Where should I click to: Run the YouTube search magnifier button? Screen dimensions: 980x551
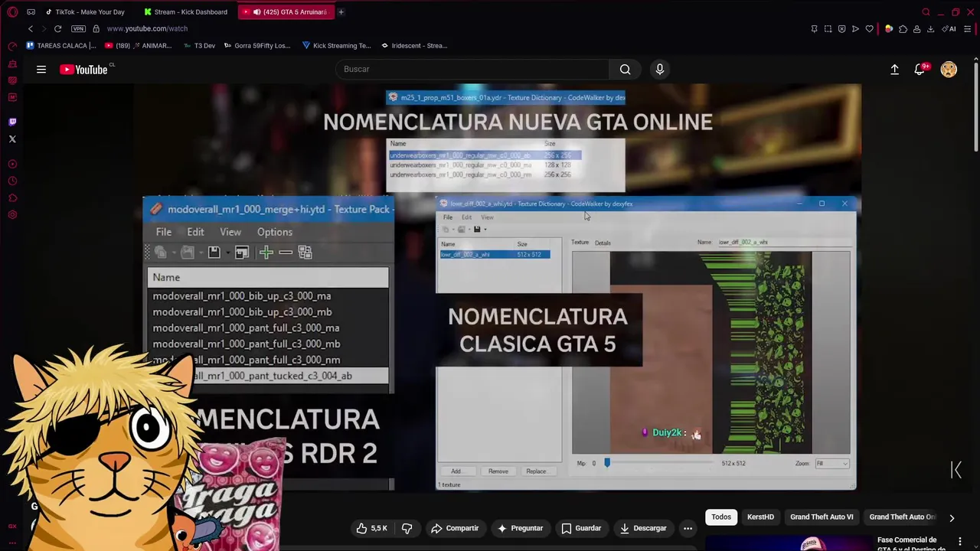tap(626, 69)
